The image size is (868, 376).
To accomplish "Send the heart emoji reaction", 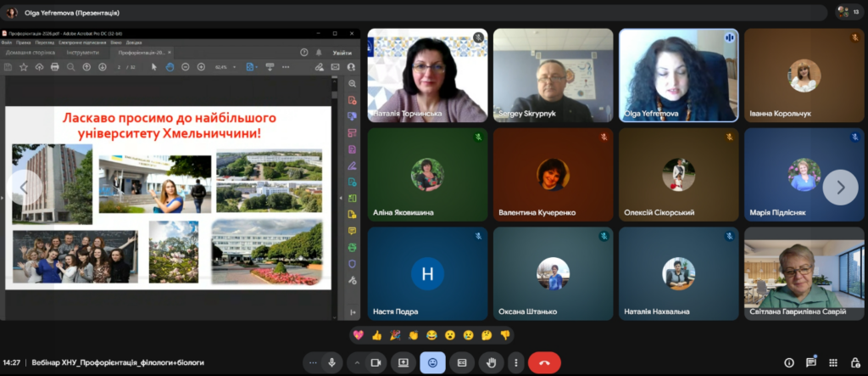I will (359, 334).
